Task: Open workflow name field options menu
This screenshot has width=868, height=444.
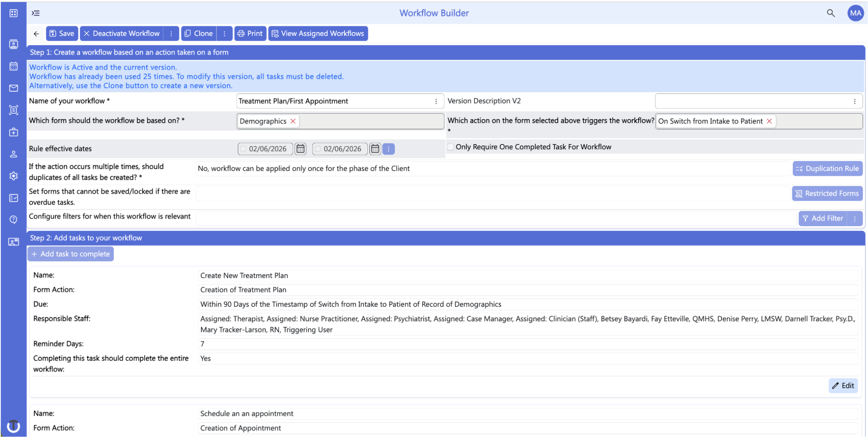Action: click(436, 101)
